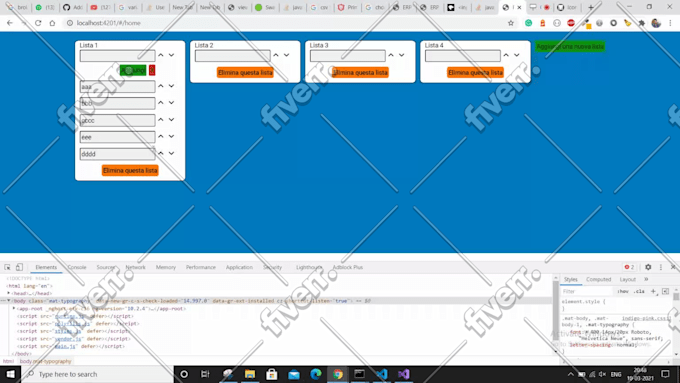Viewport: 680px width, 383px height.
Task: Click the muted volume icon in the system tray
Action: point(602,374)
